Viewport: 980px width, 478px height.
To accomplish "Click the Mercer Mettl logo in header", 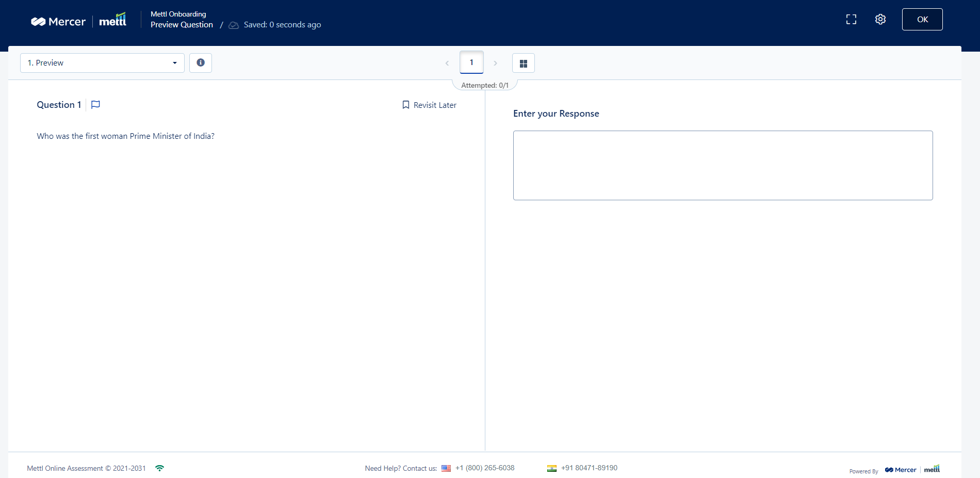I will tap(78, 21).
